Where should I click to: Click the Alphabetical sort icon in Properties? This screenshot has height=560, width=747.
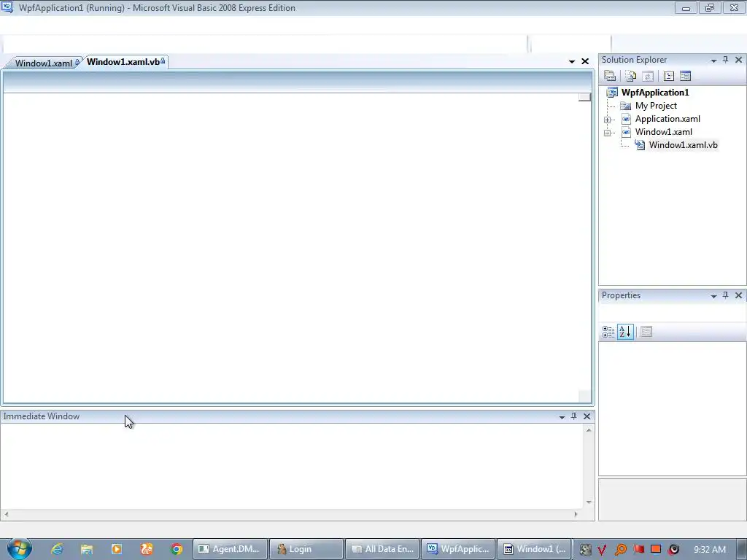[x=625, y=332]
